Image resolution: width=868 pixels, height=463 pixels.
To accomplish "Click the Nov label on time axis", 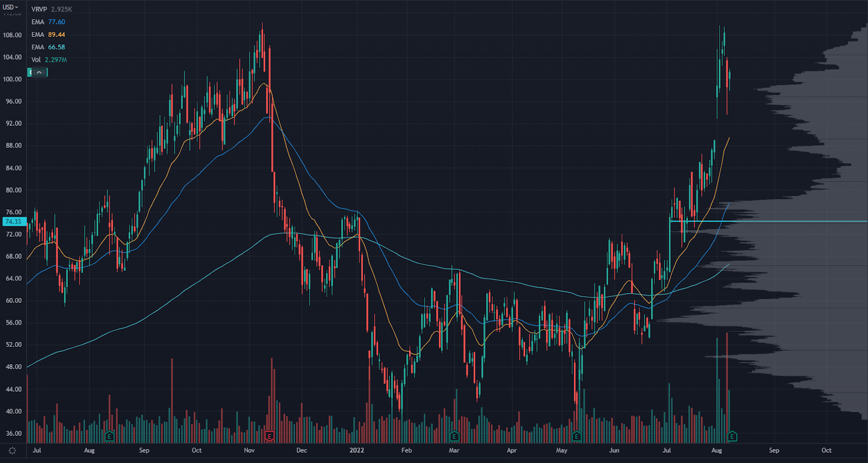I will [249, 451].
